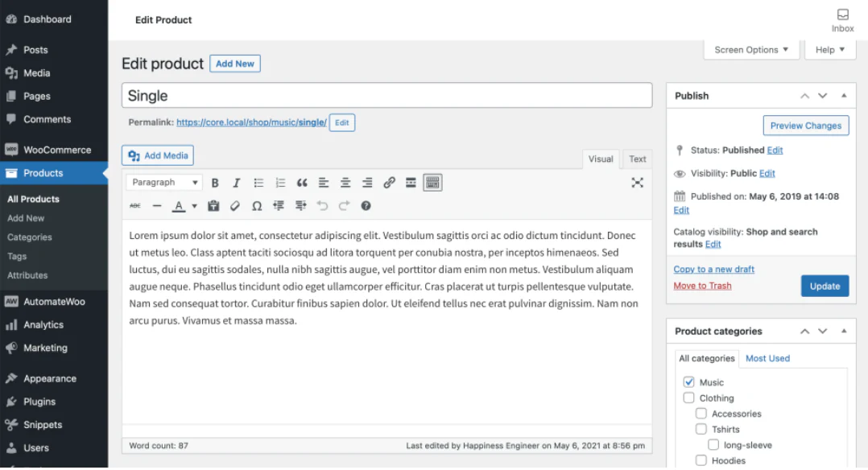Screen dimensions: 868x470
Task: Click the Update button
Action: point(825,286)
